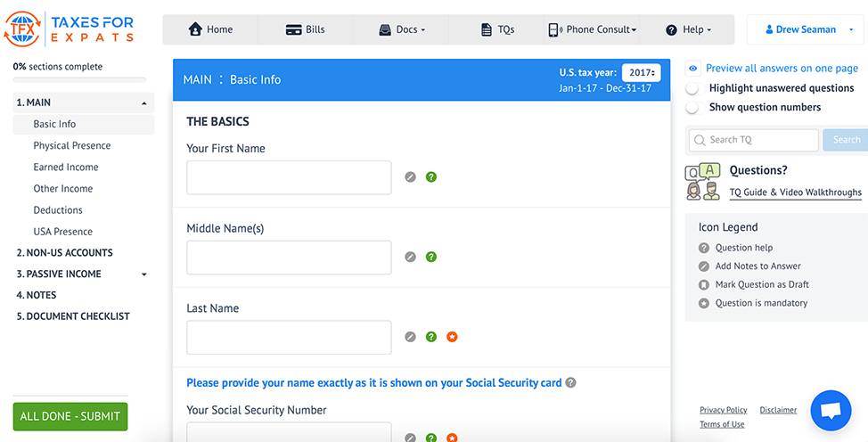Open question help icon for Middle Name(s)
This screenshot has height=442, width=868.
coord(431,258)
